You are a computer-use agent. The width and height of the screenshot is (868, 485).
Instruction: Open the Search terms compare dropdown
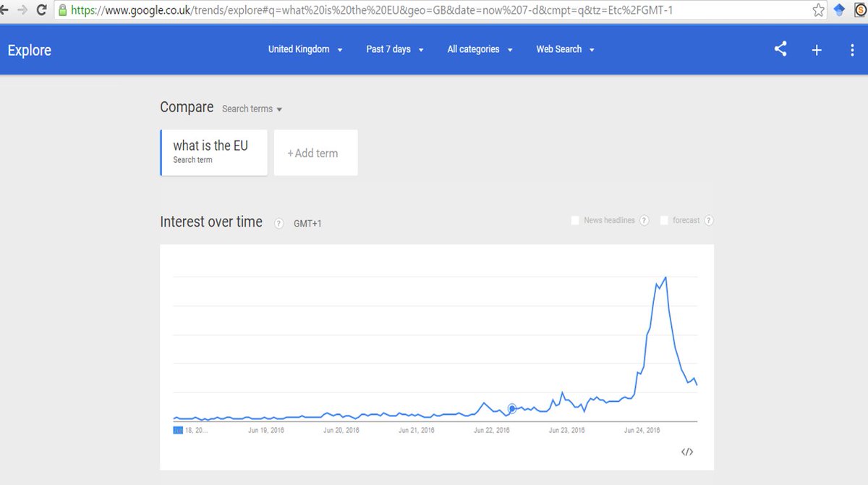(252, 109)
